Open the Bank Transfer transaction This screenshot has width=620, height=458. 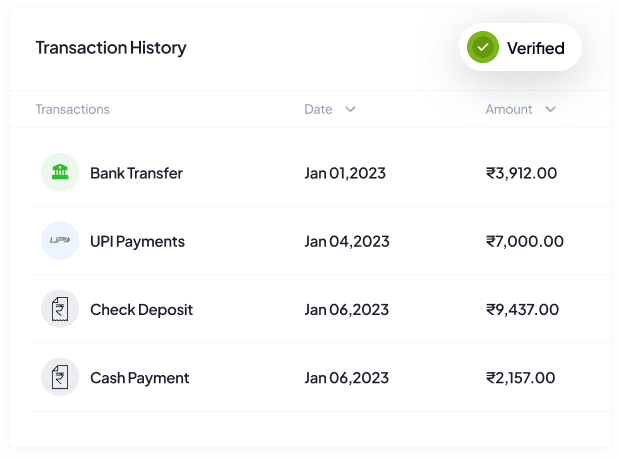(136, 173)
